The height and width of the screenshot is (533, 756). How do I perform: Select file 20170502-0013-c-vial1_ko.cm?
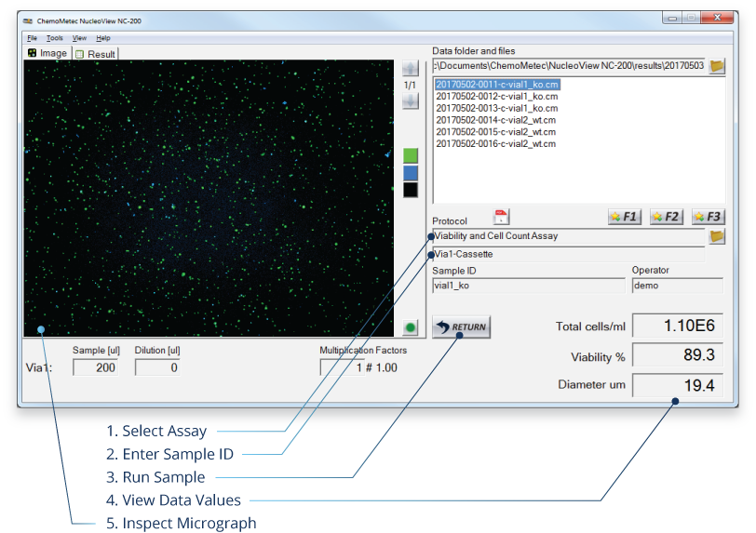[x=497, y=109]
